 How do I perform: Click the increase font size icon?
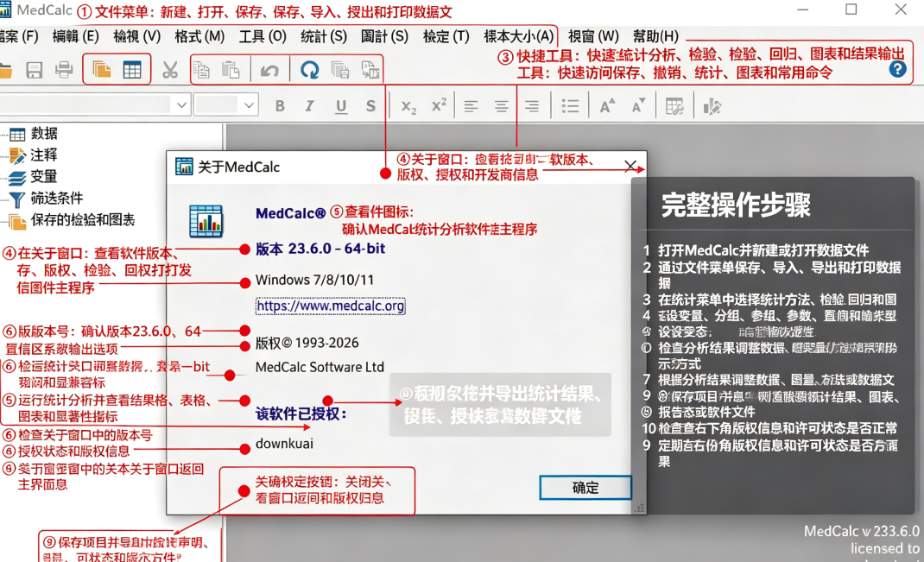608,106
